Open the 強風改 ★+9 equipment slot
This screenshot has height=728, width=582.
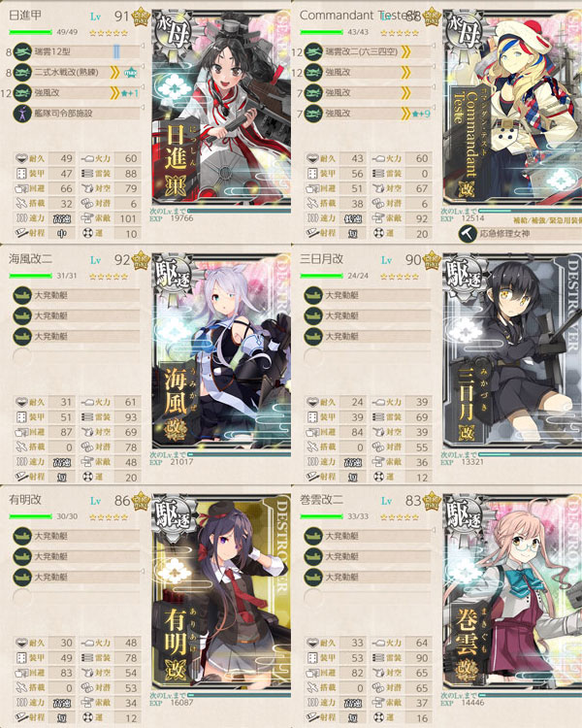tap(369, 114)
